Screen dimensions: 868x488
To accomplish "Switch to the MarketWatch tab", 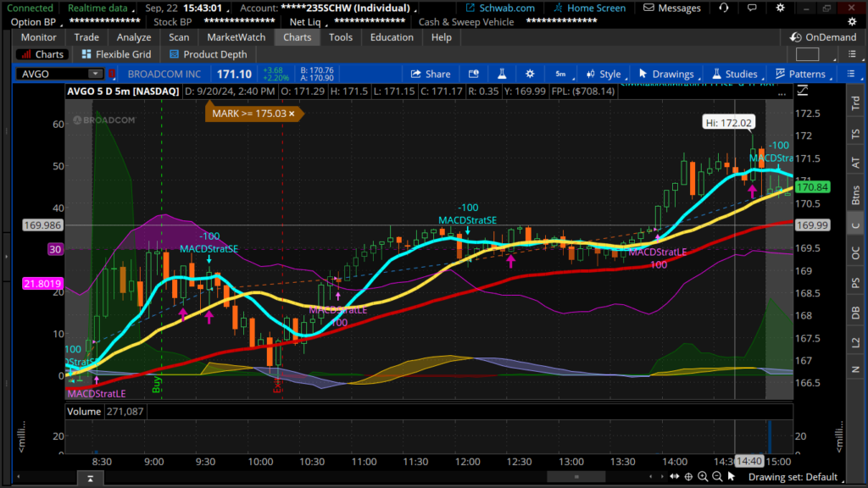I will point(236,37).
